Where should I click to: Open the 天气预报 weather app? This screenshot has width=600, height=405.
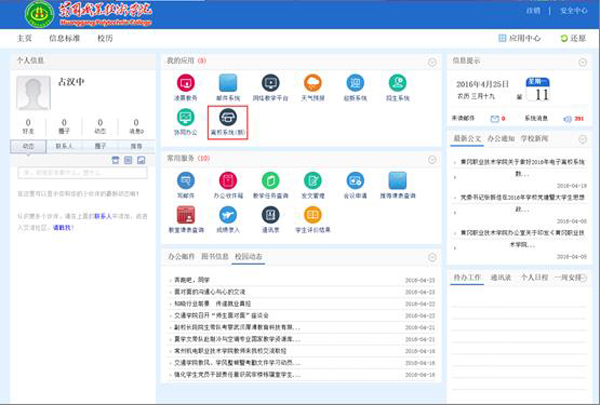click(313, 83)
